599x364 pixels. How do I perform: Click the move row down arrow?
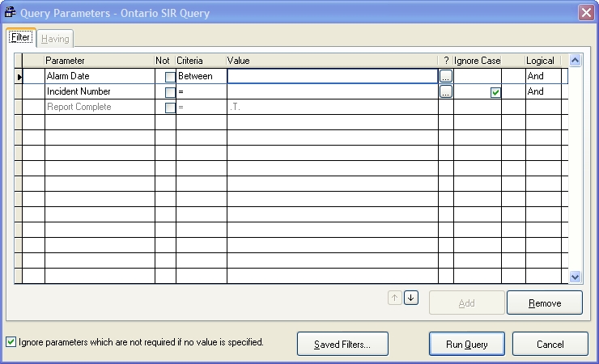coord(411,298)
